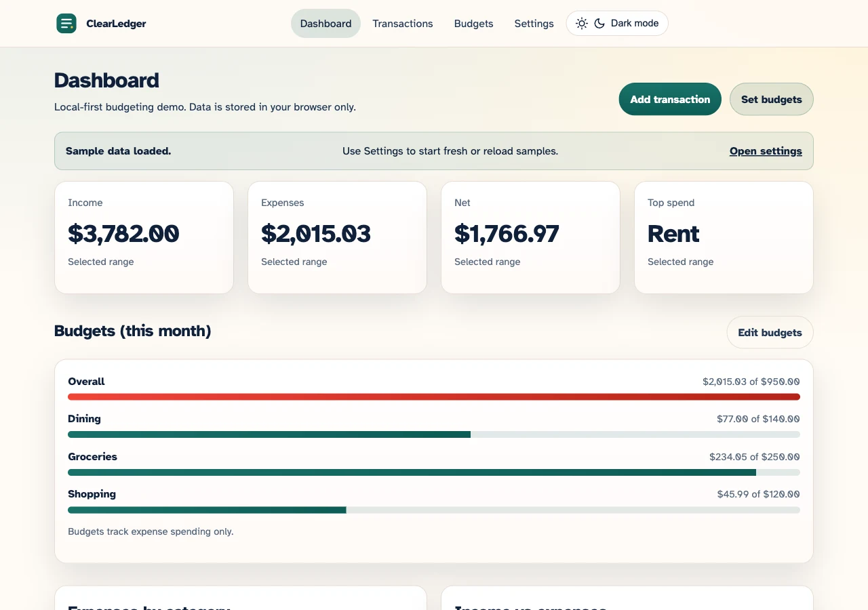The height and width of the screenshot is (610, 868).
Task: Click "Budgets track expense spending only." note
Action: [151, 532]
